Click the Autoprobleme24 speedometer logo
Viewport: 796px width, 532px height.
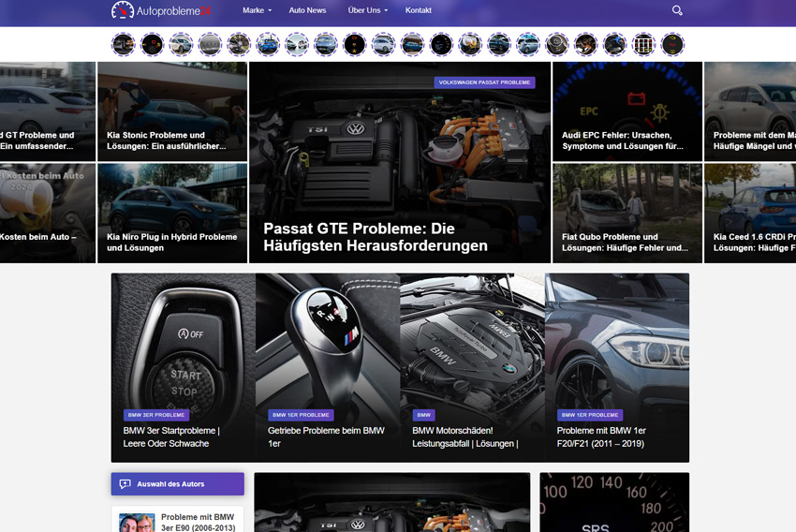coord(160,10)
